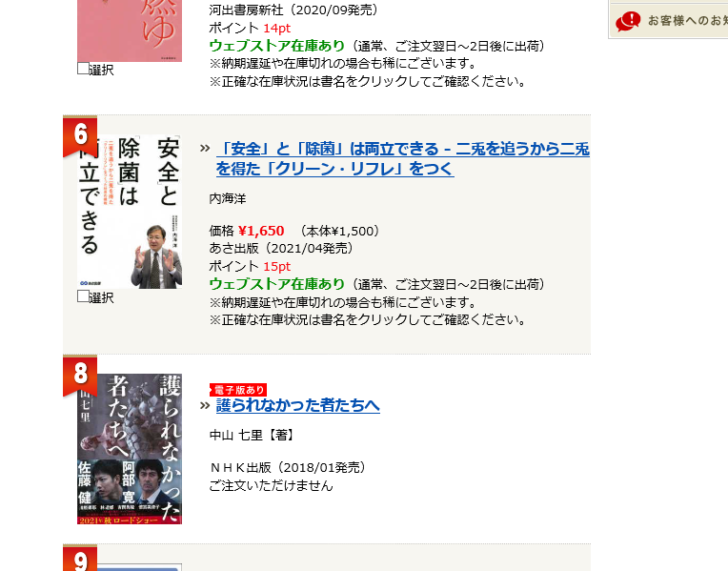Viewport: 728px width, 571px height.
Task: Click the 安全と除菌は両立できる cover thumbnail
Action: [x=130, y=212]
